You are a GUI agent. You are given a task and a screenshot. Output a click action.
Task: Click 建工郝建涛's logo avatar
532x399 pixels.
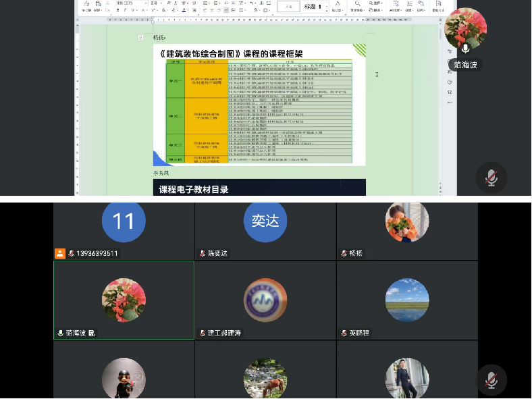(265, 300)
